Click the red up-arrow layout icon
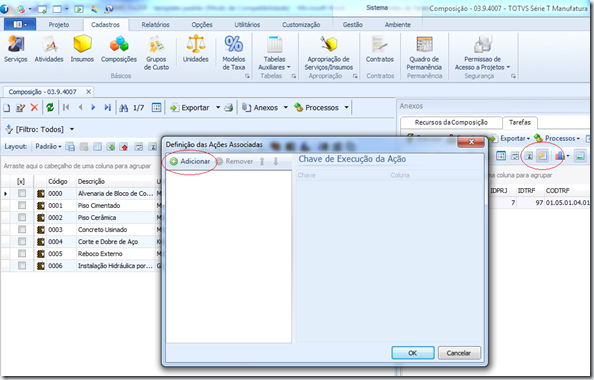The width and height of the screenshot is (594, 380). click(124, 147)
